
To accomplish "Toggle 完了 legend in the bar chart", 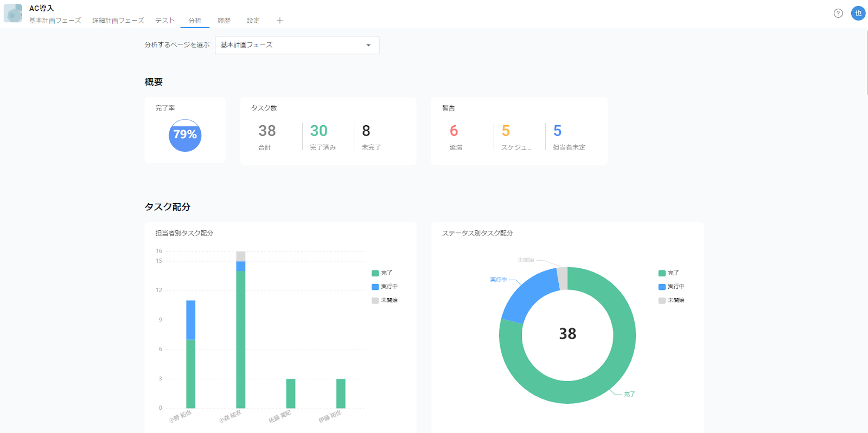I will coord(382,273).
